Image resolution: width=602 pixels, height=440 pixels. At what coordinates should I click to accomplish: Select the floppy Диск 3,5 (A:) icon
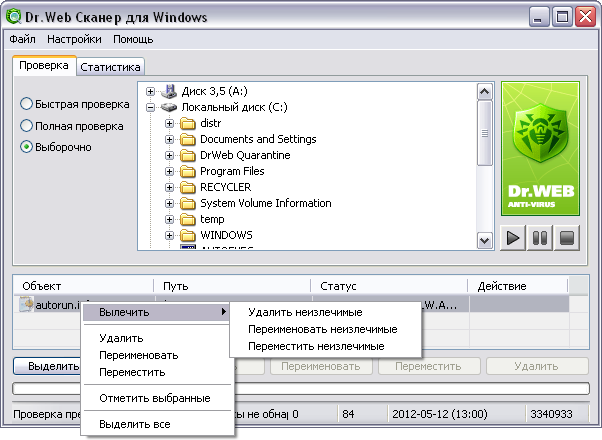click(169, 91)
